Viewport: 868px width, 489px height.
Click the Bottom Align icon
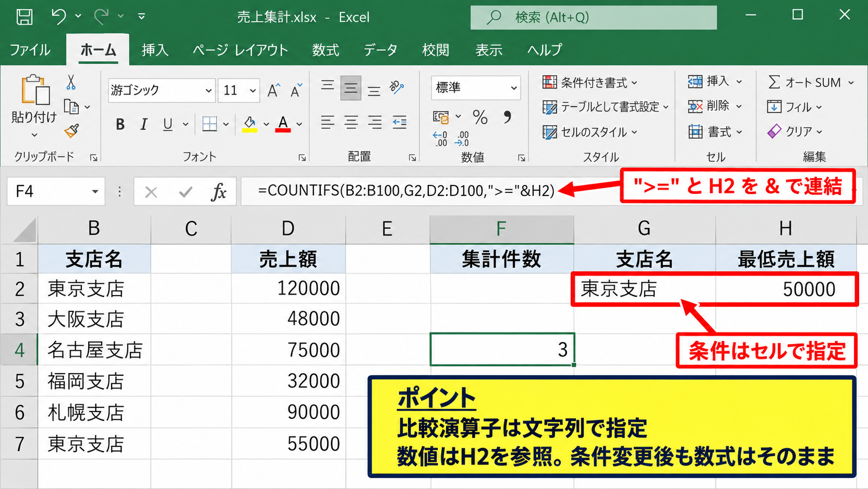[x=374, y=91]
